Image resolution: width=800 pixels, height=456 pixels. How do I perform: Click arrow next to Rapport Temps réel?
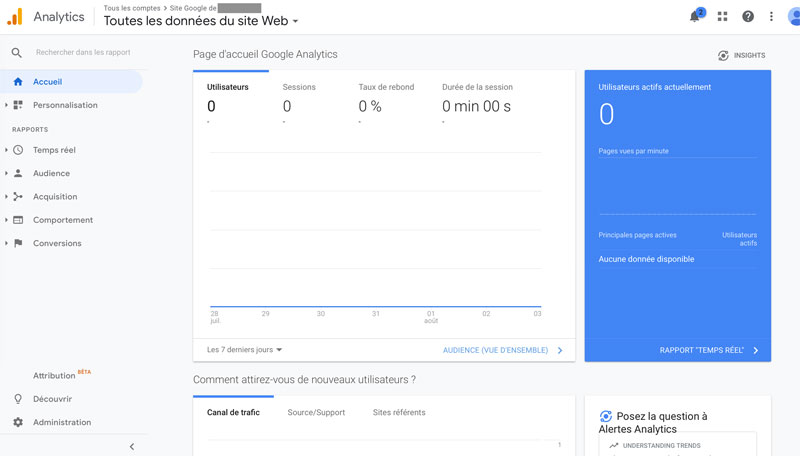click(x=756, y=350)
